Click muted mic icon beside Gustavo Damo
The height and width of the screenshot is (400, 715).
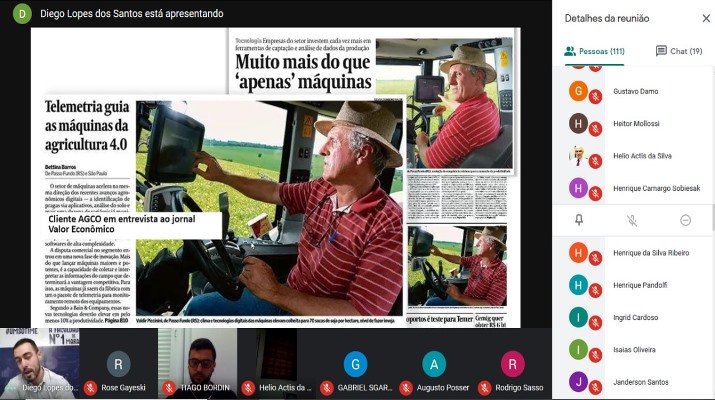tap(595, 97)
